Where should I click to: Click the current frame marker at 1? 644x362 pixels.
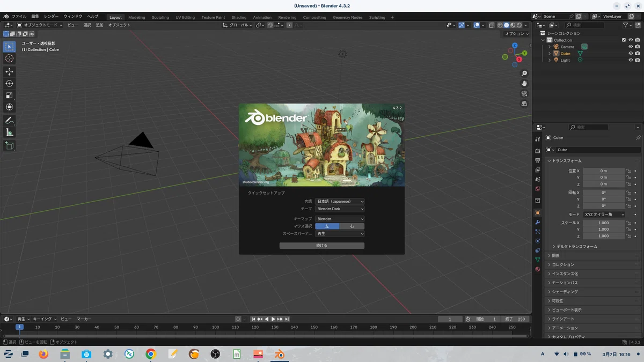19,327
